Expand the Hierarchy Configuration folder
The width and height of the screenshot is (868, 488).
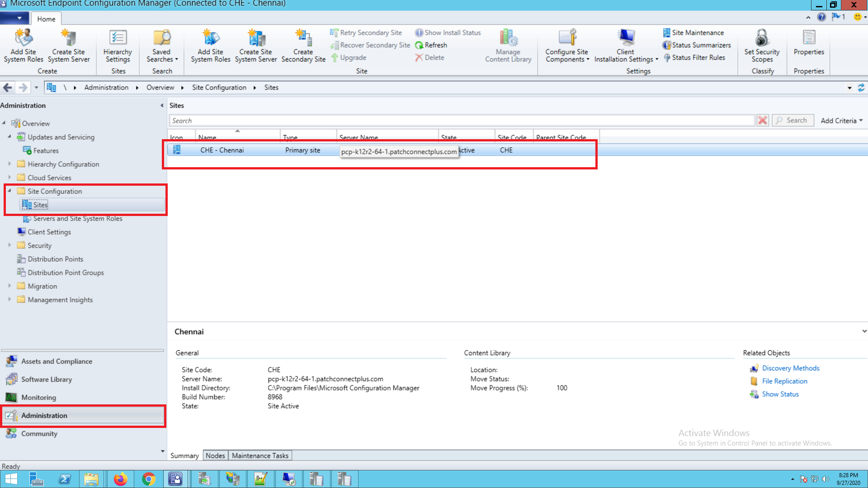pyautogui.click(x=9, y=164)
